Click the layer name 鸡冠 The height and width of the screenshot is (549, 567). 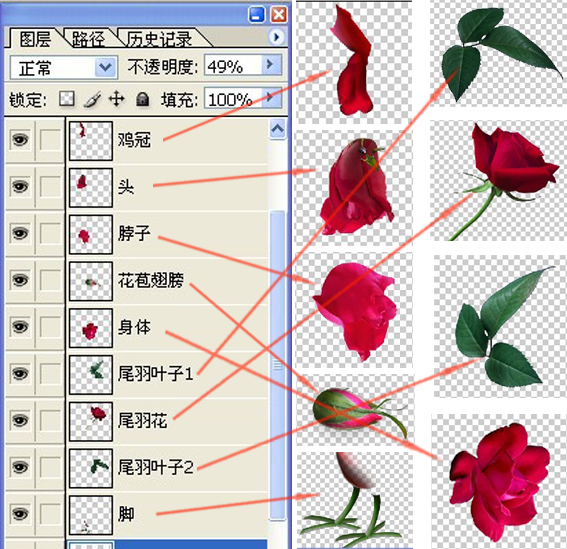pyautogui.click(x=134, y=140)
